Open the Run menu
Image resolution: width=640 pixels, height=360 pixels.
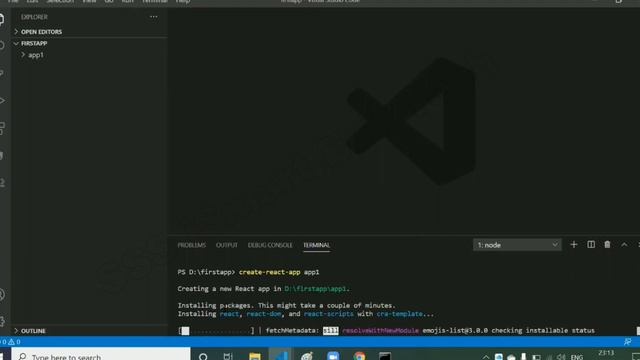pos(127,1)
